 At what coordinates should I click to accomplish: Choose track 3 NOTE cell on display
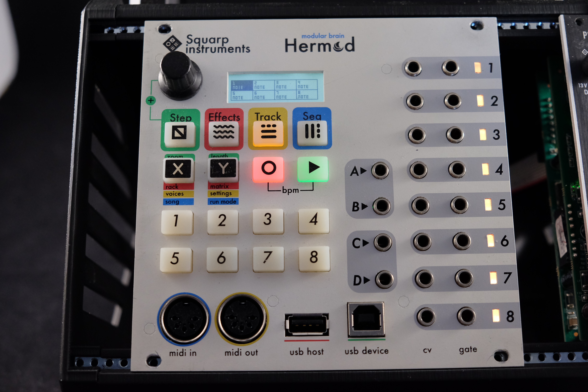(285, 85)
